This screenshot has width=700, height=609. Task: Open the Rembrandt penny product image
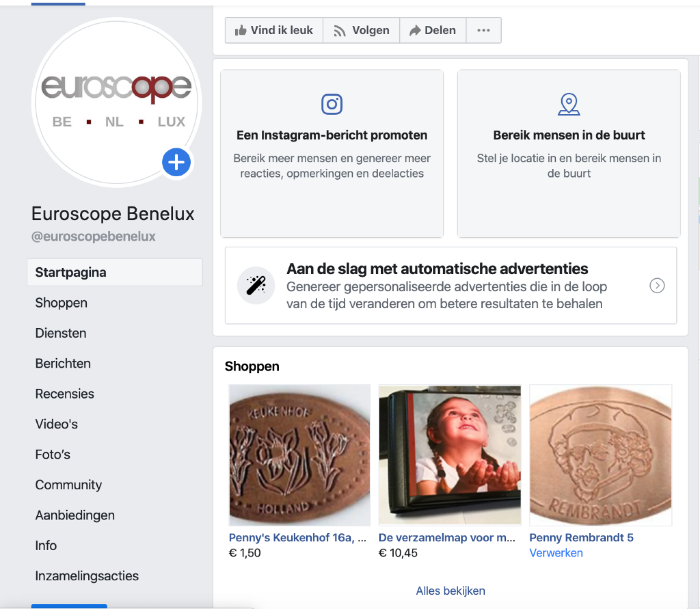(601, 455)
